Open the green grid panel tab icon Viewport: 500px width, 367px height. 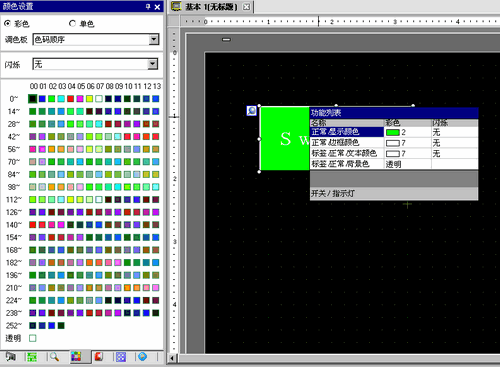click(32, 357)
